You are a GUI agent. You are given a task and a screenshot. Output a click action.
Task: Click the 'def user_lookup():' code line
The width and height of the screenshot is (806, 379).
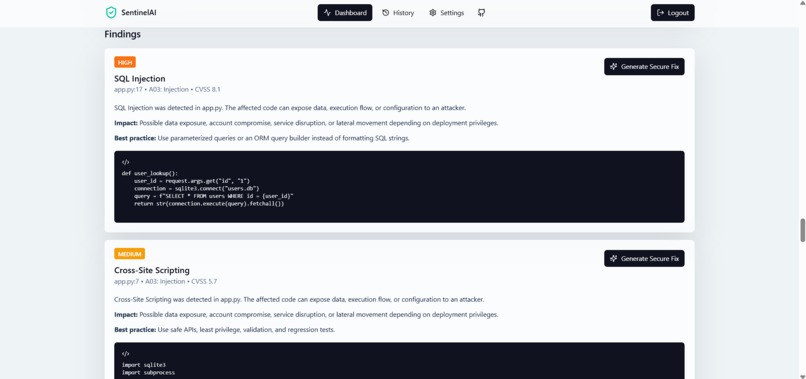(150, 174)
